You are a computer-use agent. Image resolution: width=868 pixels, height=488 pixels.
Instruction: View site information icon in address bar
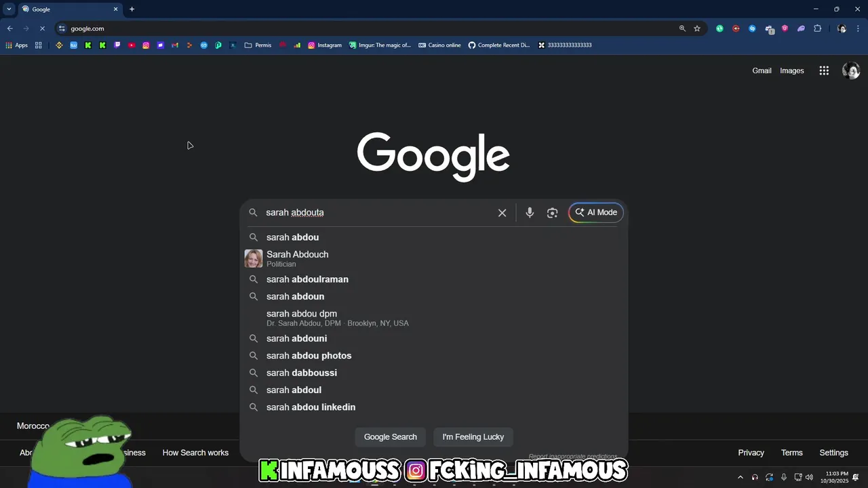point(62,28)
